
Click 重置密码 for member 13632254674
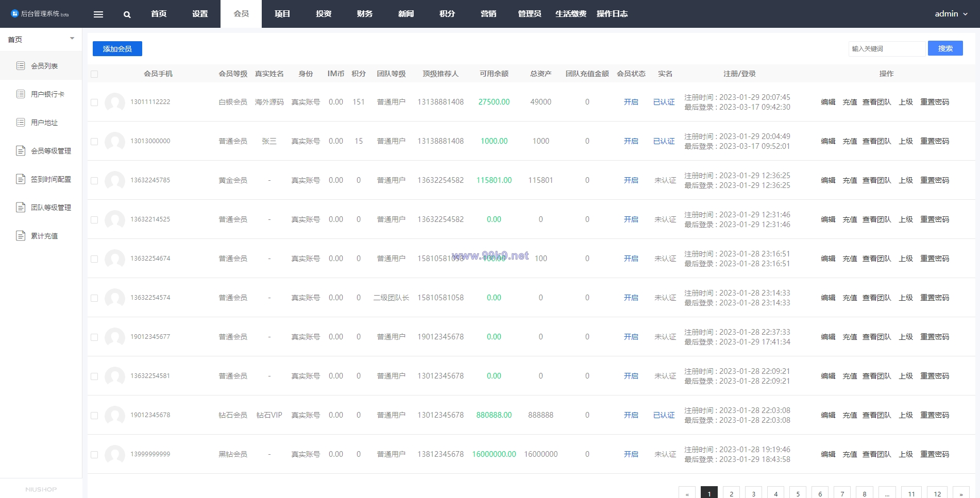tap(935, 259)
